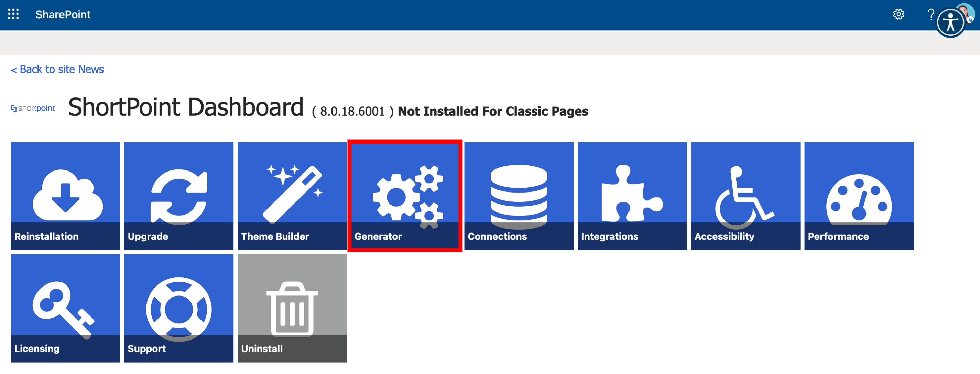Click the Uninstall tile label
Image resolution: width=980 pixels, height=374 pixels.
click(262, 349)
